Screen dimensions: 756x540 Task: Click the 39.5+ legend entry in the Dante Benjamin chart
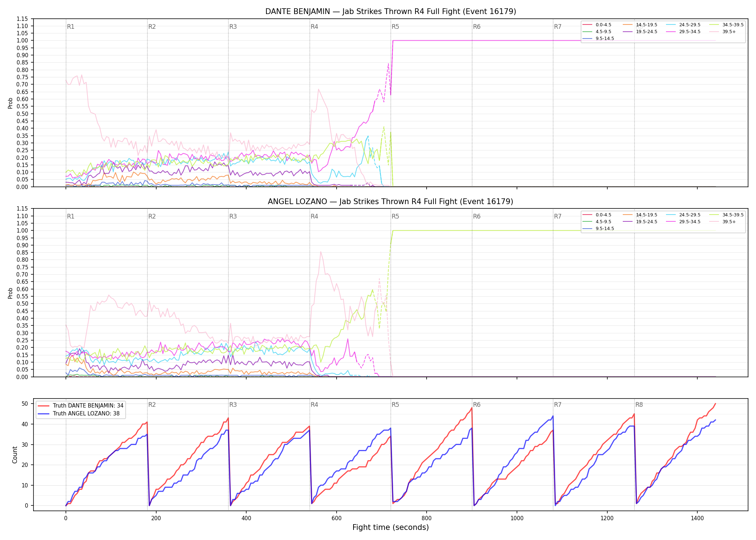click(x=723, y=32)
